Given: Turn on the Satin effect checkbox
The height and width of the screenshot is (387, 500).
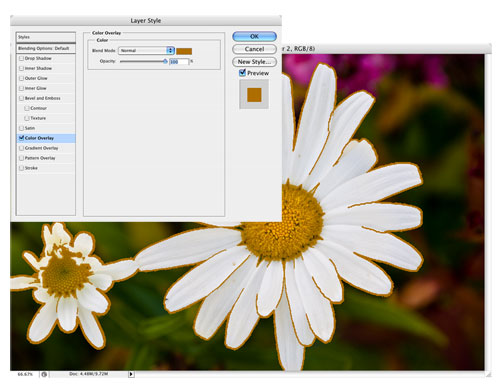Looking at the screenshot, I should 22,128.
